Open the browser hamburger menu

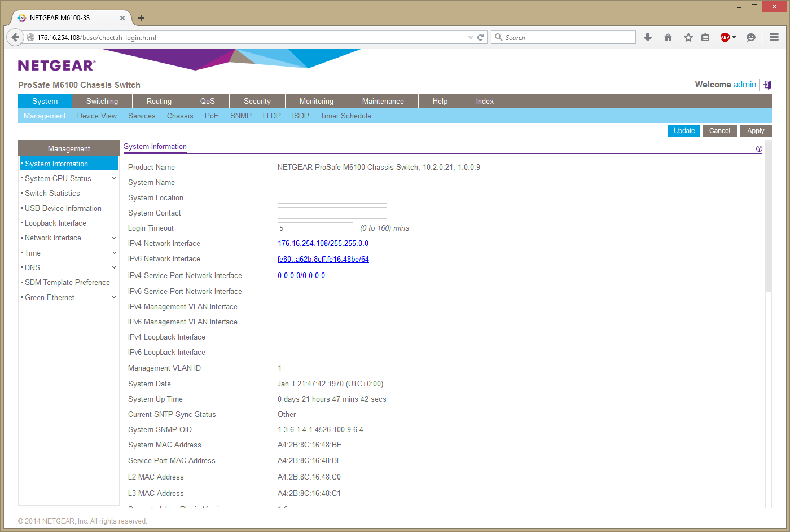774,37
